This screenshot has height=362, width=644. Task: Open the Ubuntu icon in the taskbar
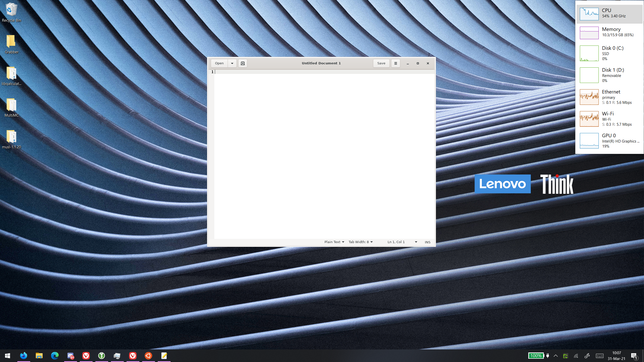148,356
